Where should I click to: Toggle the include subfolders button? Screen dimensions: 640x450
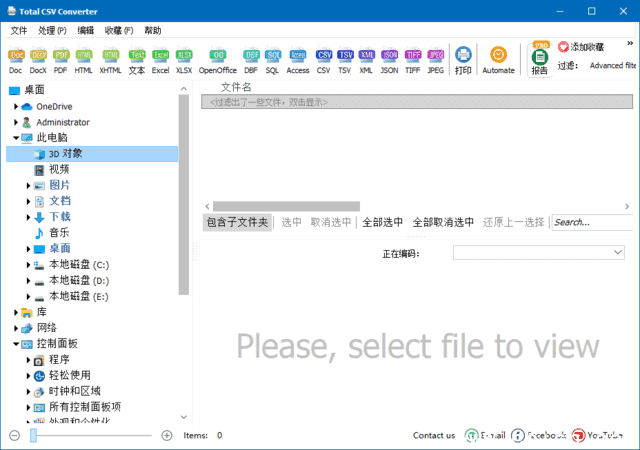237,222
